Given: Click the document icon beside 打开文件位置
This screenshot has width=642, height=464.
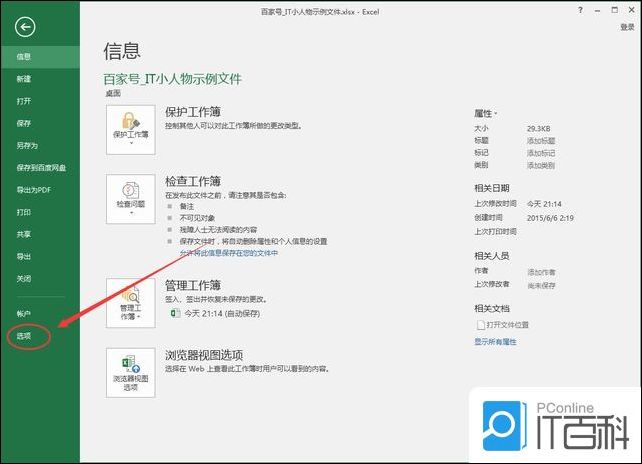Looking at the screenshot, I should [x=481, y=325].
